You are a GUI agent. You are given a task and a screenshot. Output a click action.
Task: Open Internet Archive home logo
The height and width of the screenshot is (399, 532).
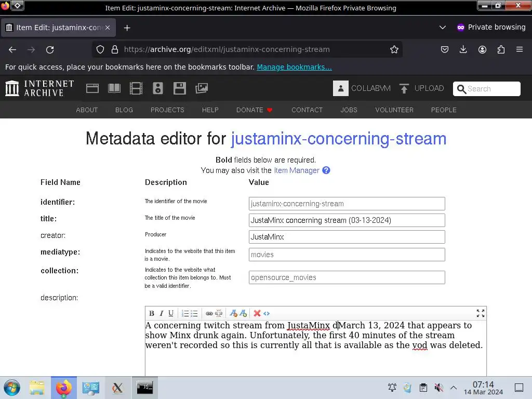39,88
